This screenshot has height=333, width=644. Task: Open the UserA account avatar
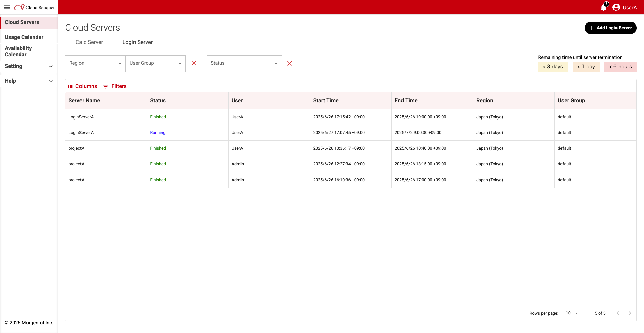pyautogui.click(x=616, y=7)
